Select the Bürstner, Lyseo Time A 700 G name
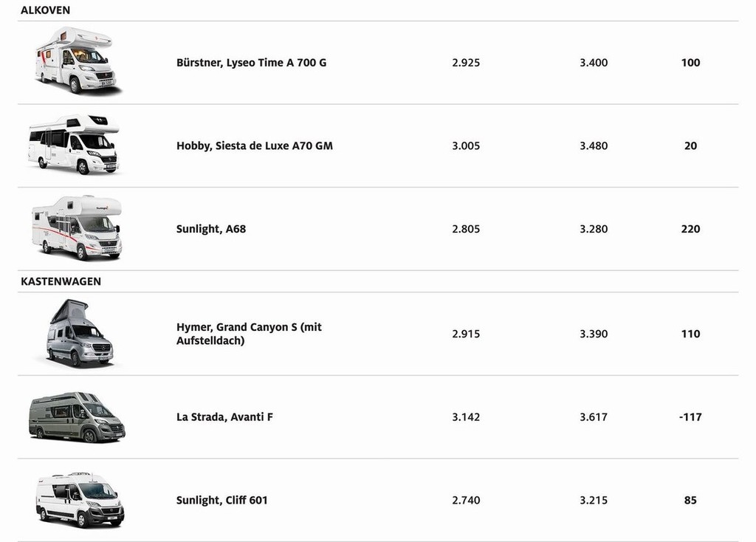Screen dimensions: 756x542 pyautogui.click(x=251, y=63)
